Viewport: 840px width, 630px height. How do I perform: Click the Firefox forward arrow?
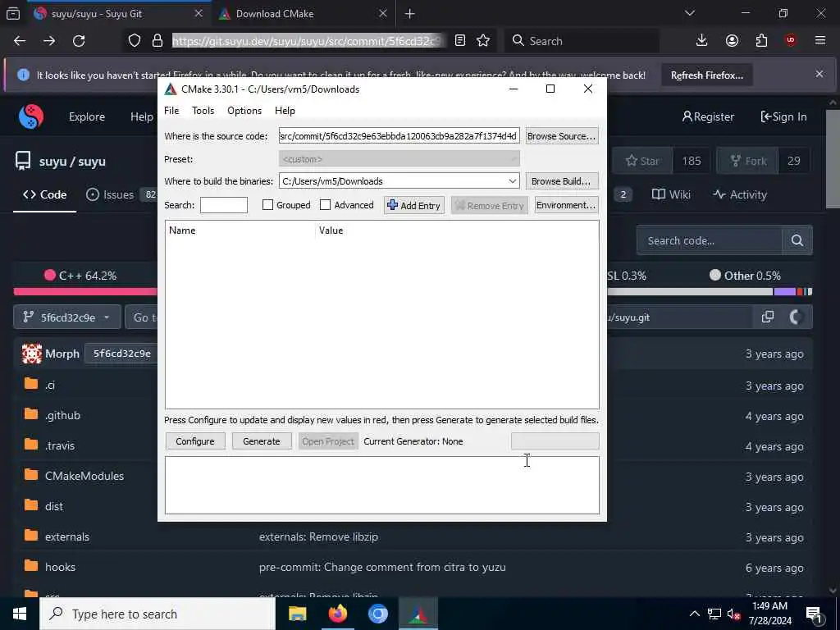[49, 41]
